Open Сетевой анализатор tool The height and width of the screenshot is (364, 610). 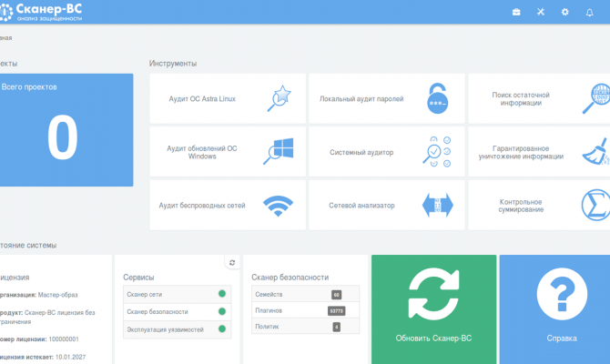tap(387, 205)
